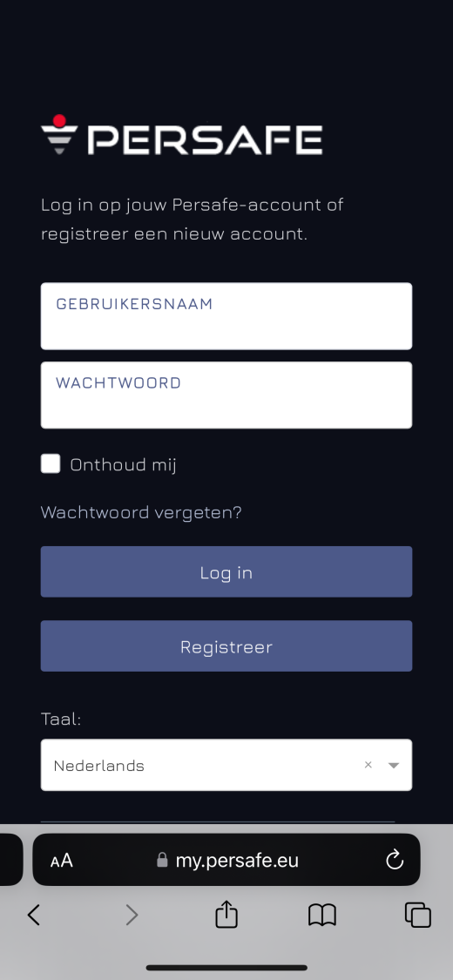The width and height of the screenshot is (453, 980).
Task: Open the AA reader text options
Action: coord(62,861)
